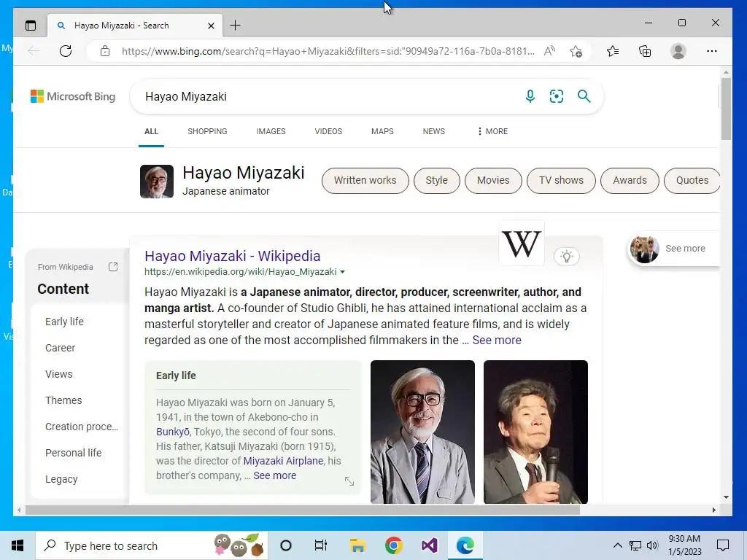747x560 pixels.
Task: Open the Favorites list icon
Action: pyautogui.click(x=613, y=51)
